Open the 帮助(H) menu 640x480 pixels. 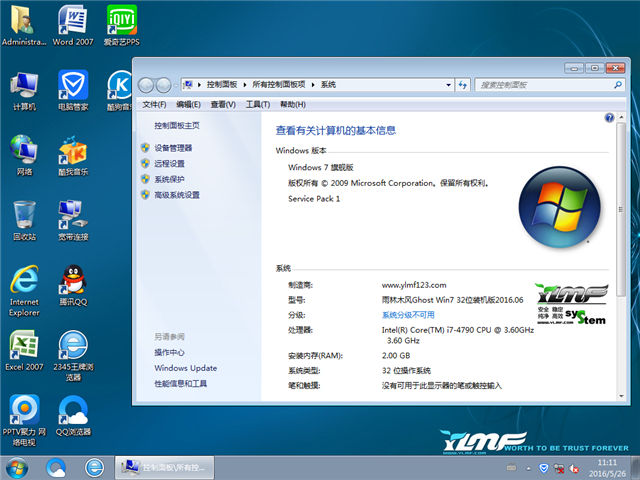click(293, 104)
